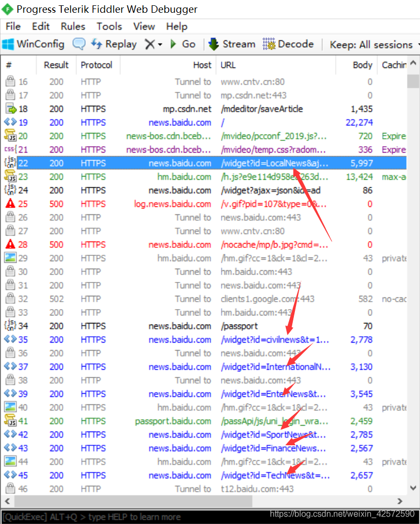The width and height of the screenshot is (420, 524).
Task: Click the image icon of session 40
Action: (10, 407)
